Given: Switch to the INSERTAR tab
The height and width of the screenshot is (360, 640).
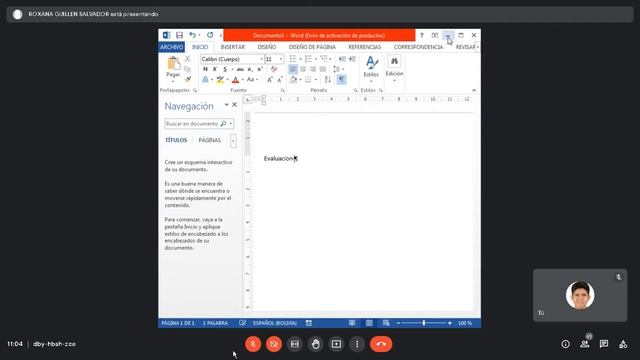Looking at the screenshot, I should pyautogui.click(x=233, y=47).
